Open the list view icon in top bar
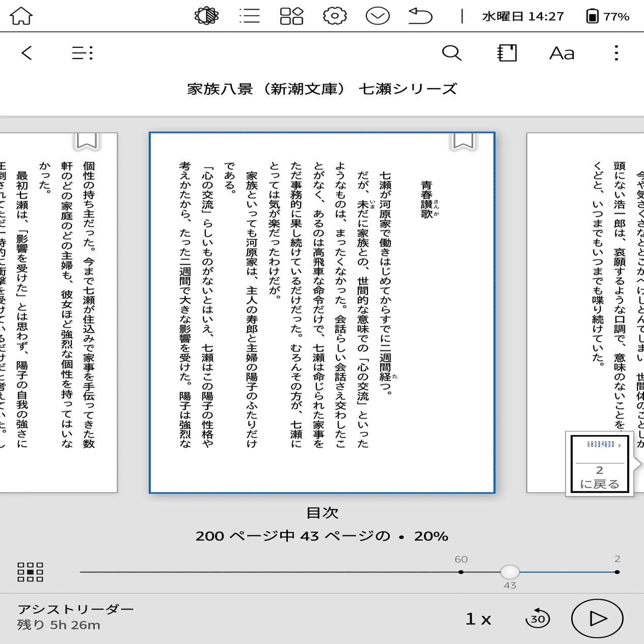This screenshot has height=644, width=644. point(250,16)
